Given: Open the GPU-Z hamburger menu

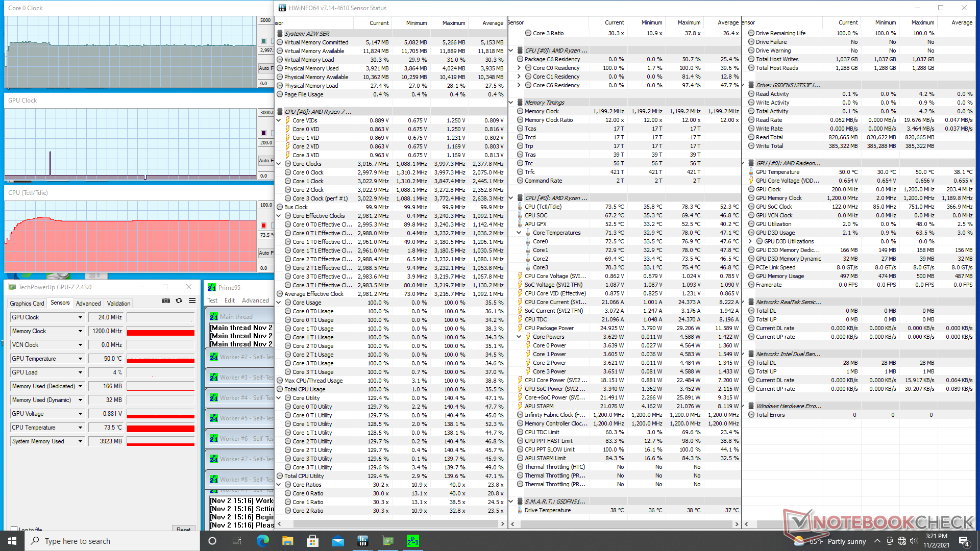Looking at the screenshot, I should click(x=192, y=301).
